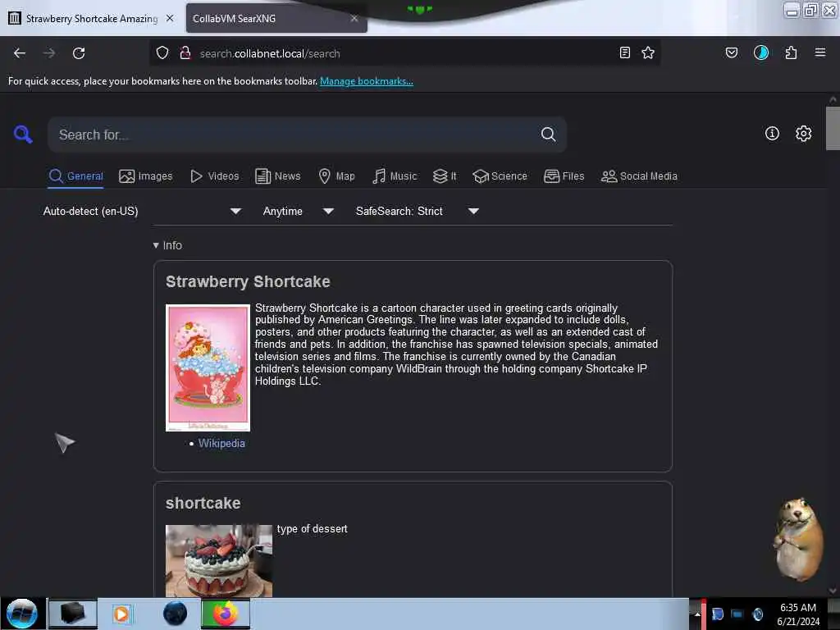This screenshot has height=630, width=840.
Task: Click the shortcake dessert photo thumbnail
Action: (x=218, y=560)
